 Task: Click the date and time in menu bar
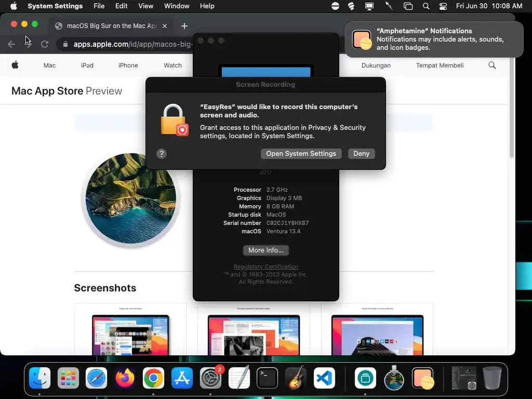489,6
